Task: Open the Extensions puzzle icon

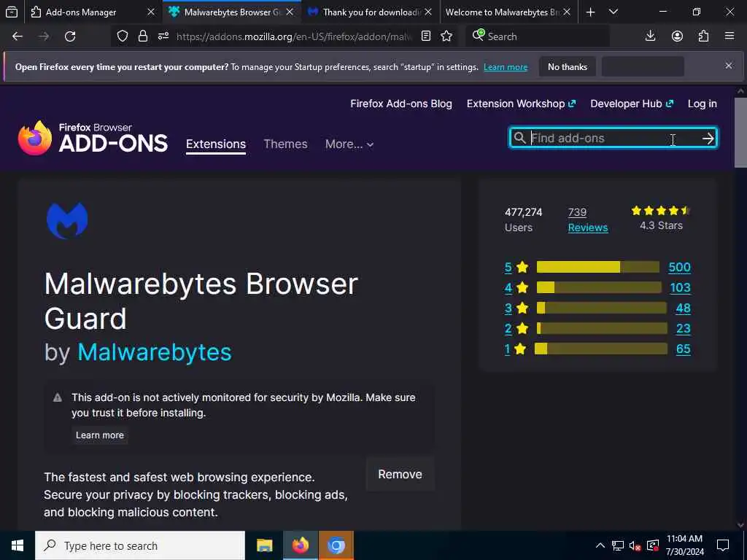Action: pyautogui.click(x=703, y=36)
